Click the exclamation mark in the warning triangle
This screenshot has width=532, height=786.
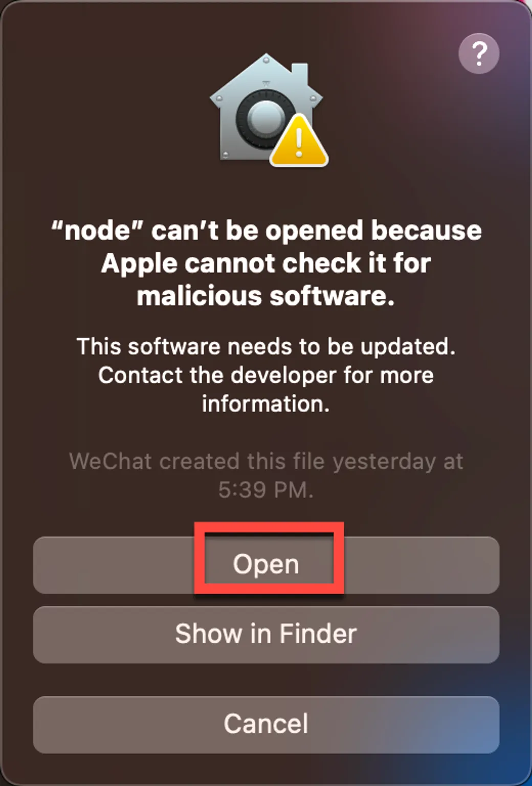click(x=299, y=142)
